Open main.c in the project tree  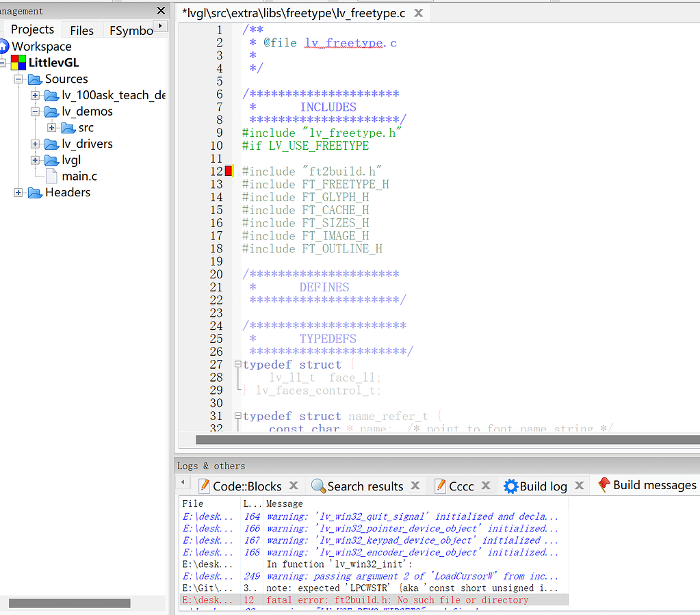[x=79, y=176]
